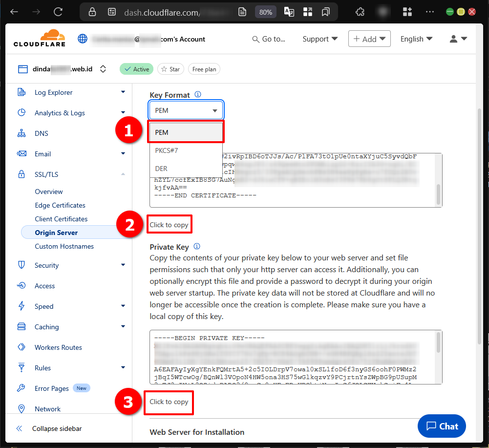Screen dimensions: 489x448
Task: Choose DER from the format list
Action: pyautogui.click(x=186, y=169)
